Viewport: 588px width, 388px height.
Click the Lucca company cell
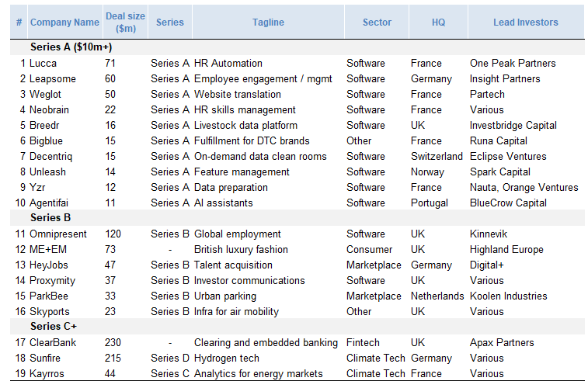pos(43,64)
